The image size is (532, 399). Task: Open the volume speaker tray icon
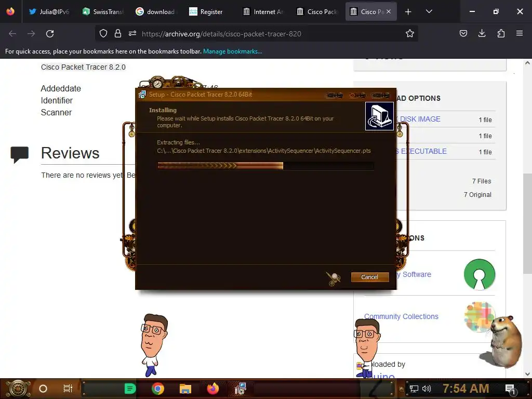(x=427, y=389)
